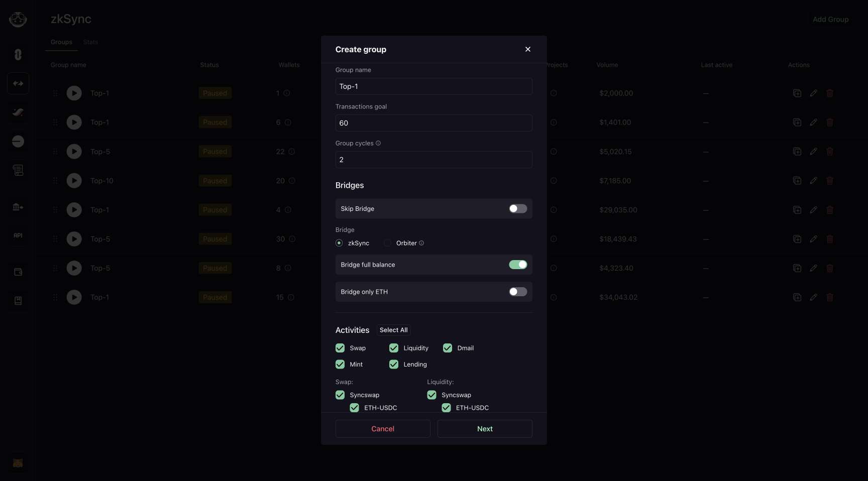Click the info icon beside Orbiter
This screenshot has width=868, height=481.
tap(421, 243)
